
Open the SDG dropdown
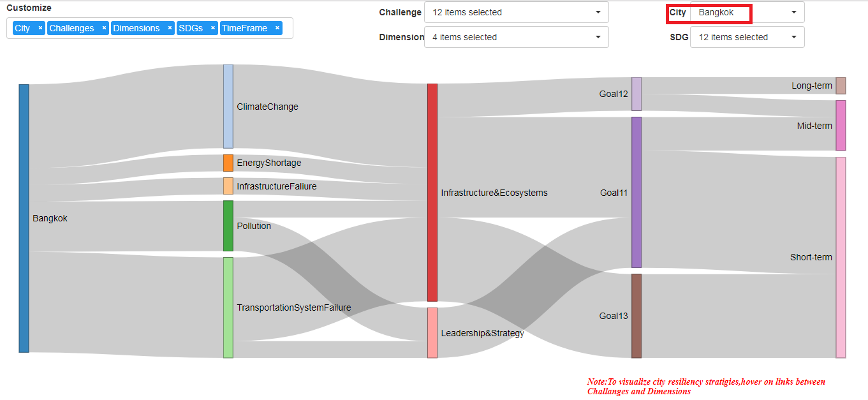[x=747, y=37]
